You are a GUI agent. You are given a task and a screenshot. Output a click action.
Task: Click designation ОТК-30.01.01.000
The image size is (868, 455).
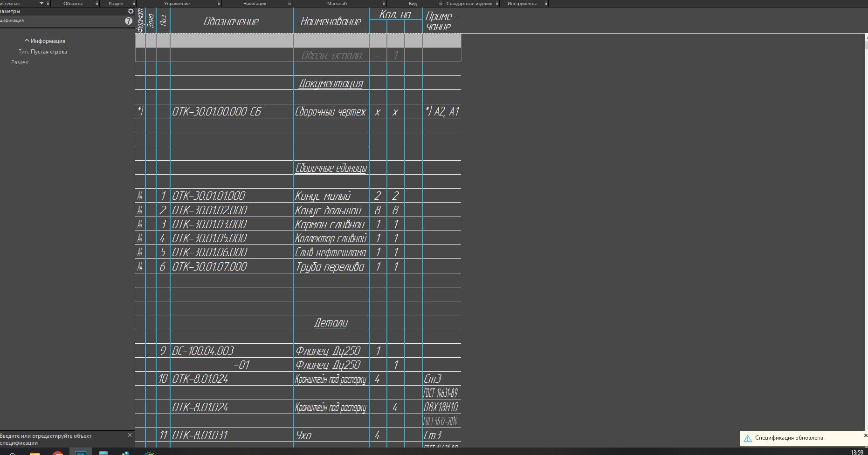click(208, 196)
